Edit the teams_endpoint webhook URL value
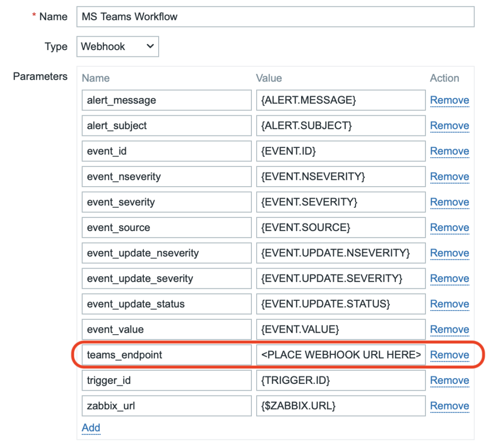Screen dimensions: 494x448 [x=341, y=354]
